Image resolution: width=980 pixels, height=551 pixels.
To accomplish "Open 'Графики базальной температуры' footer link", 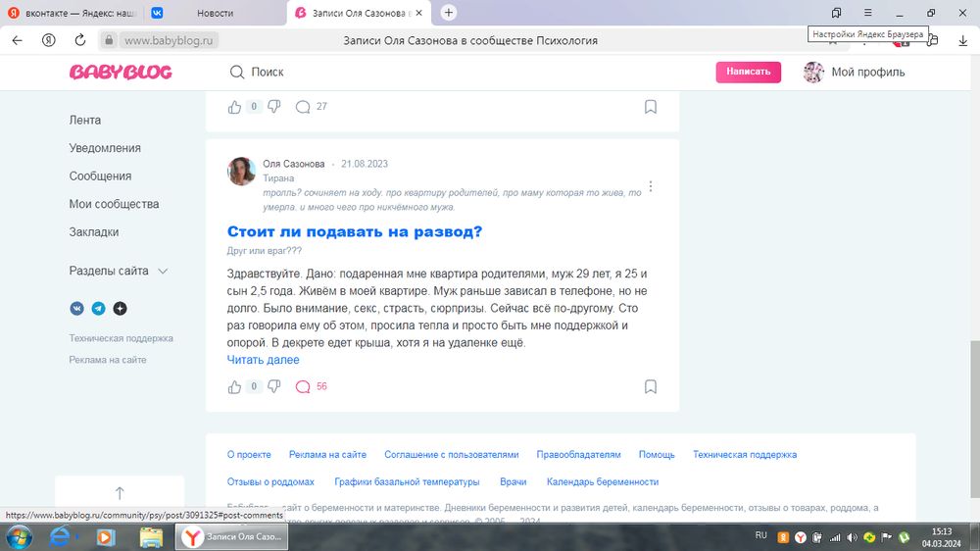I will [407, 482].
